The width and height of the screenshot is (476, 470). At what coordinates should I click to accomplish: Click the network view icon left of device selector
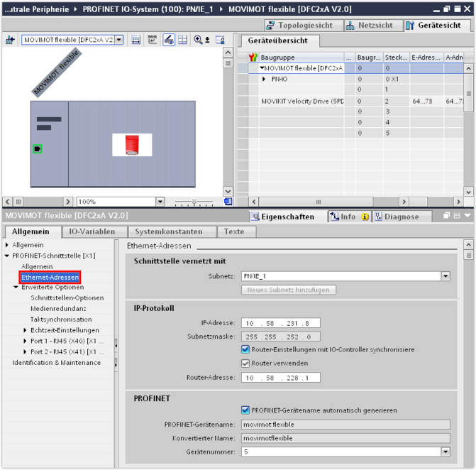(x=11, y=40)
